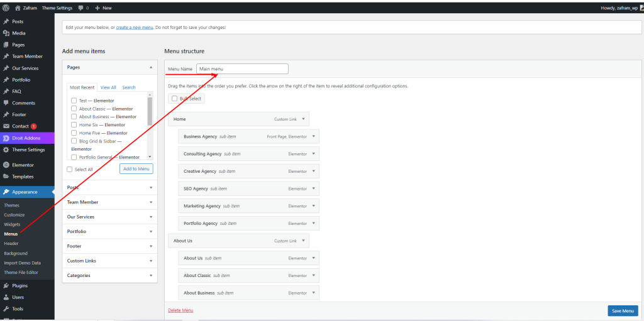The width and height of the screenshot is (644, 321).
Task: Click the Posts pushpin icon in sidebar
Action: coord(6,21)
